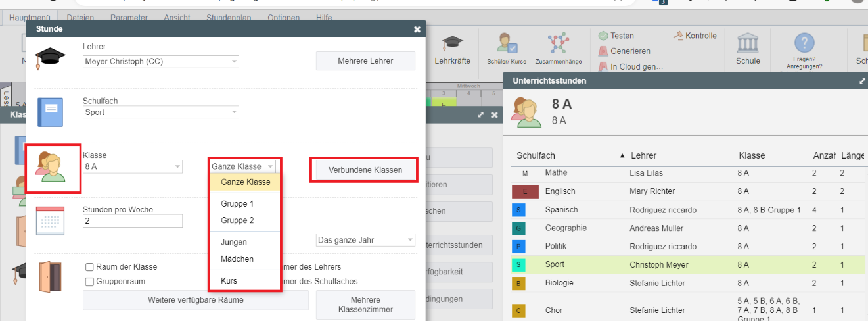Image resolution: width=868 pixels, height=321 pixels.
Task: Tick the Gruppenraum checkbox
Action: (89, 281)
